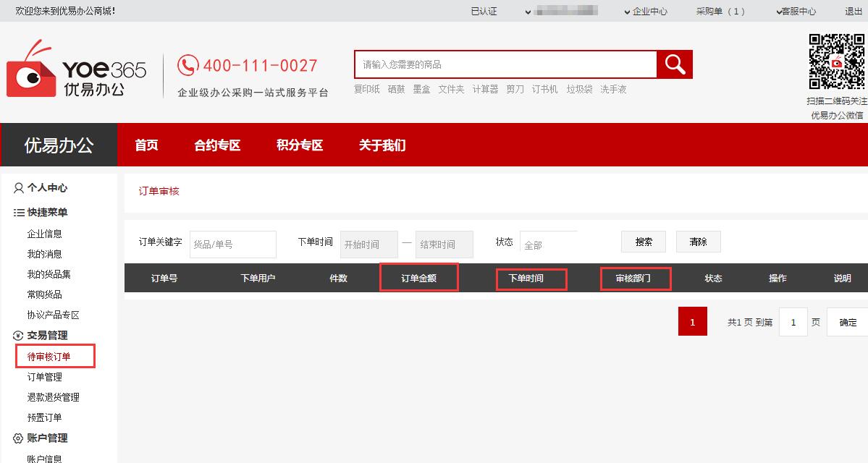Select 待审核订单 in the sidebar

pos(49,357)
